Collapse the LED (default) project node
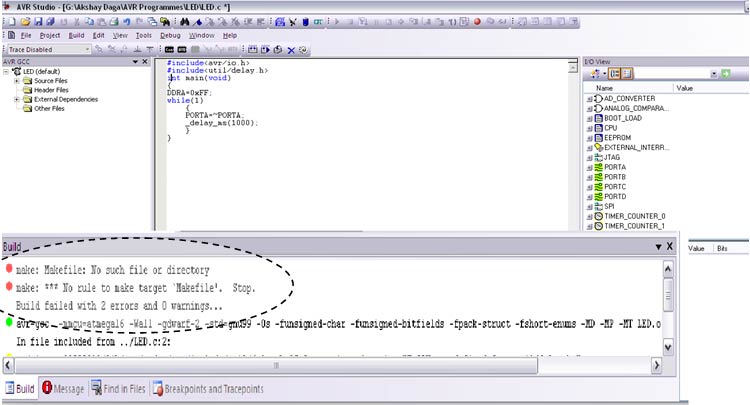This screenshot has width=750, height=405. [6, 72]
